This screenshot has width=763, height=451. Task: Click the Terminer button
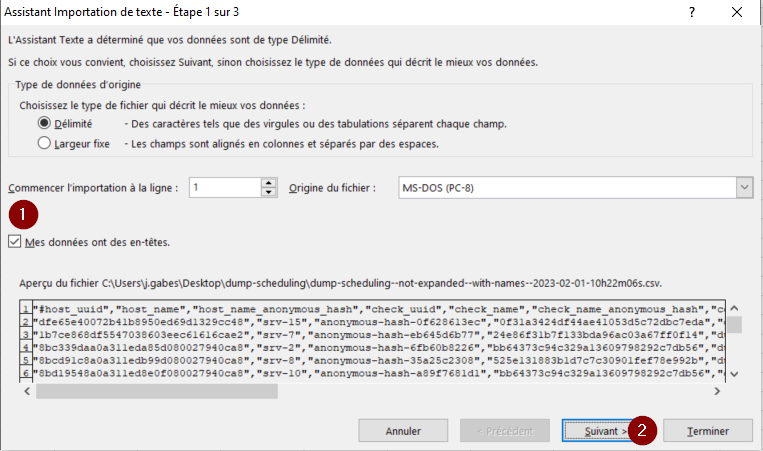[x=707, y=430]
